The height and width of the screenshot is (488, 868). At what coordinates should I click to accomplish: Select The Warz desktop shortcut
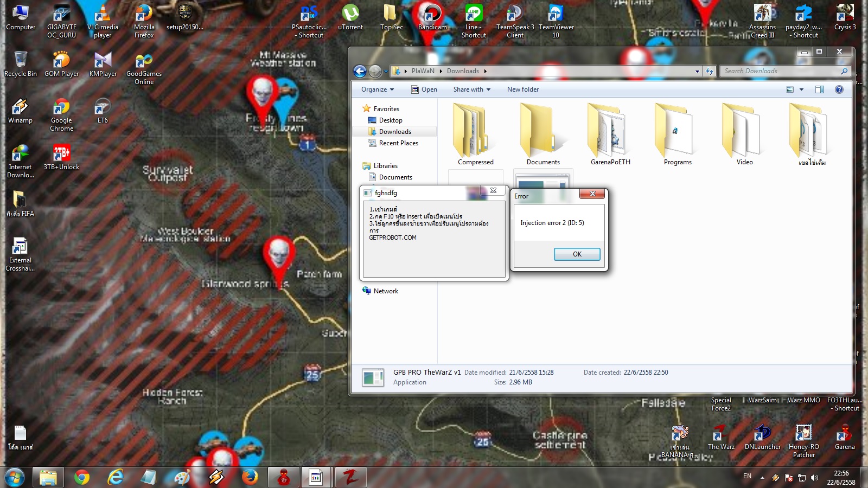pos(721,437)
